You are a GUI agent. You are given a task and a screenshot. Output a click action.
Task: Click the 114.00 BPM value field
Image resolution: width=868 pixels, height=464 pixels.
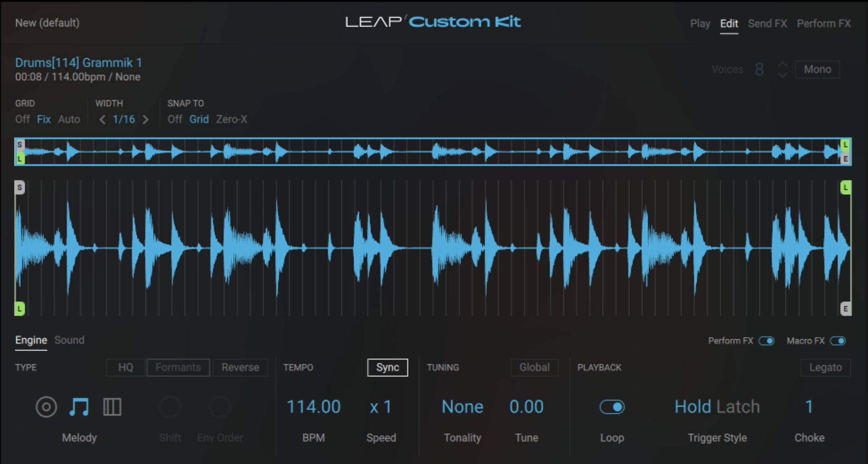click(313, 407)
